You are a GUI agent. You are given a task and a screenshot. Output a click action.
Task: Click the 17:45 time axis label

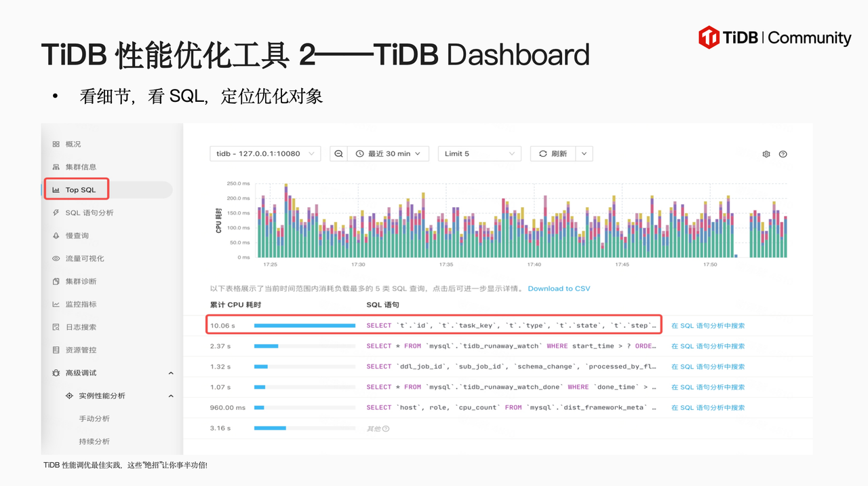(x=622, y=265)
